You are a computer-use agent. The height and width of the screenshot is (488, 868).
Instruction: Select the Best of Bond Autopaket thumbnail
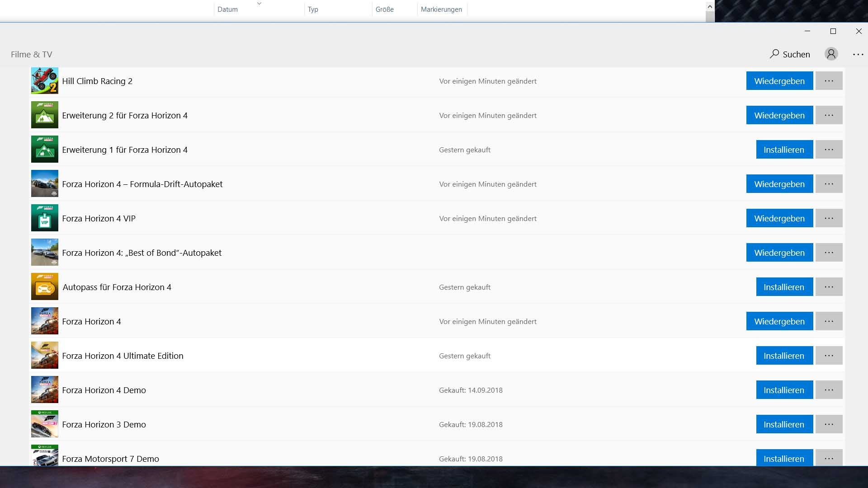(x=45, y=252)
